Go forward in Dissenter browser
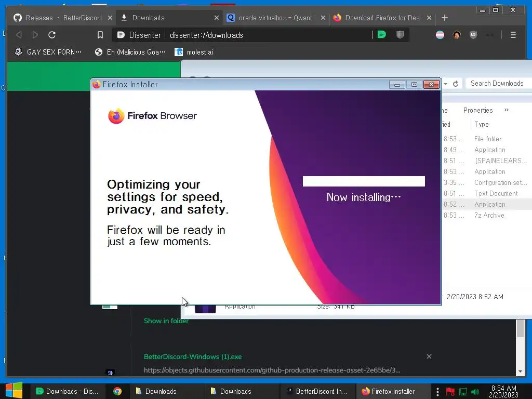532x399 pixels. [35, 35]
